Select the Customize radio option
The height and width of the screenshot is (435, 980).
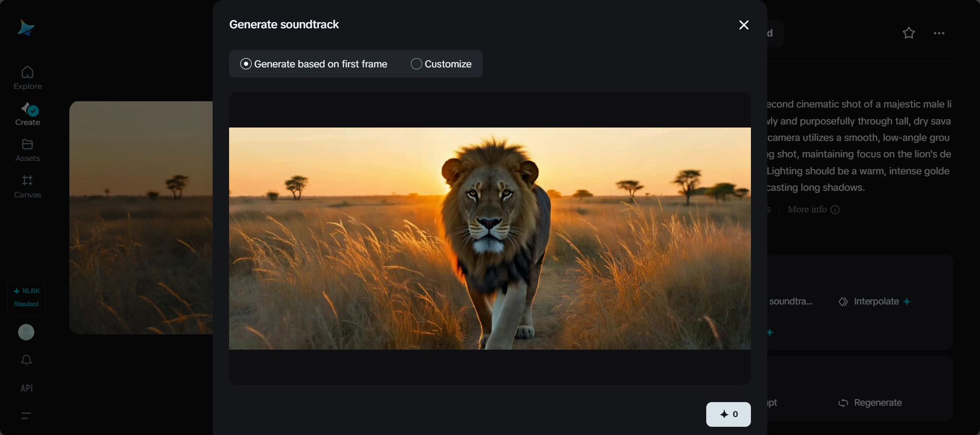441,64
